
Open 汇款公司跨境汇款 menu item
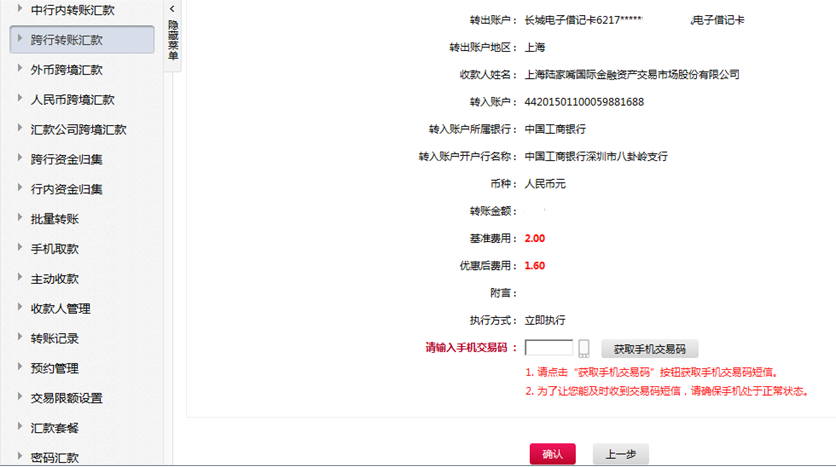pyautogui.click(x=78, y=130)
